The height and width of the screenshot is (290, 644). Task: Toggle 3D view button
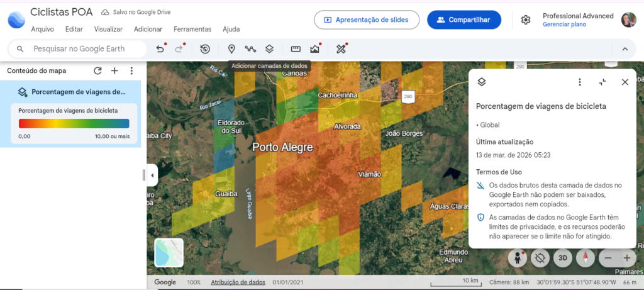[564, 257]
